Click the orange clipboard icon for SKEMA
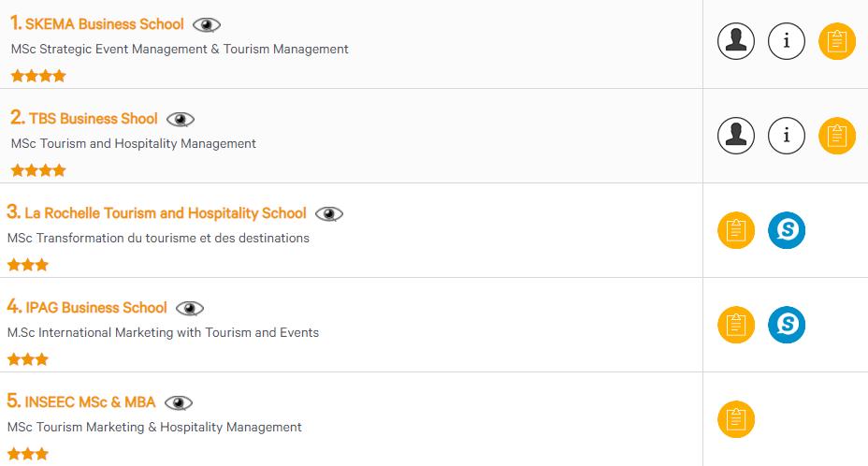The height and width of the screenshot is (466, 868). [x=837, y=41]
